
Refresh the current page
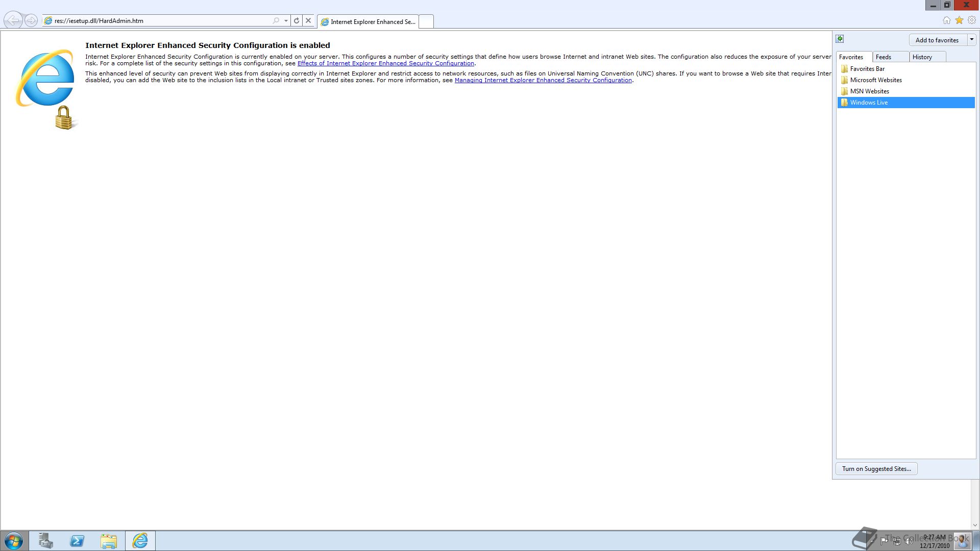(x=297, y=21)
